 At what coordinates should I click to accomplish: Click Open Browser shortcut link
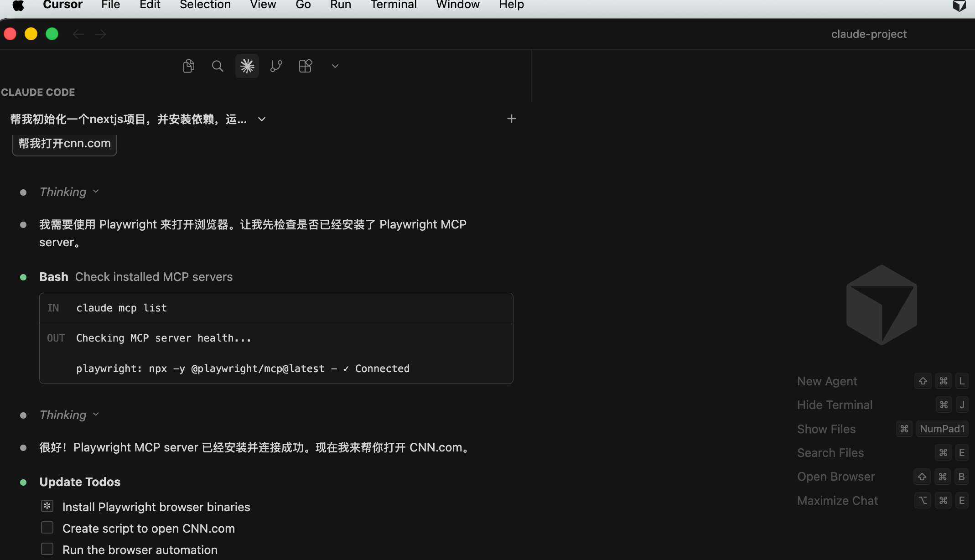835,477
